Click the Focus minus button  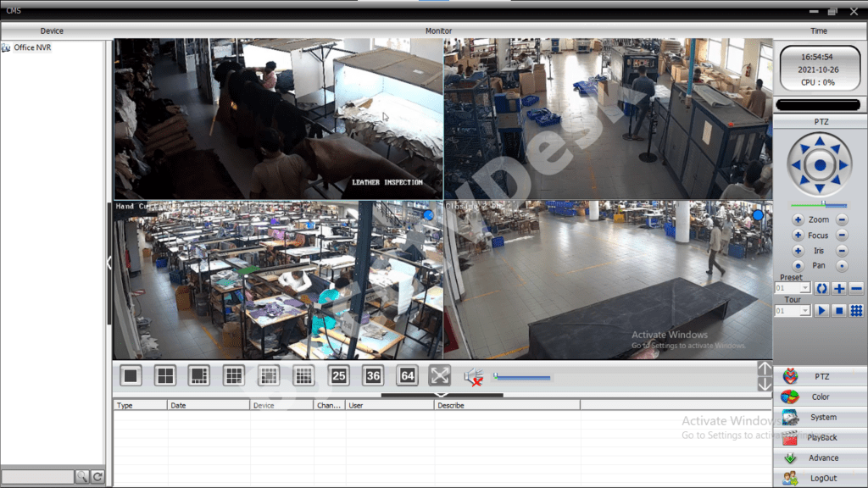coord(842,236)
